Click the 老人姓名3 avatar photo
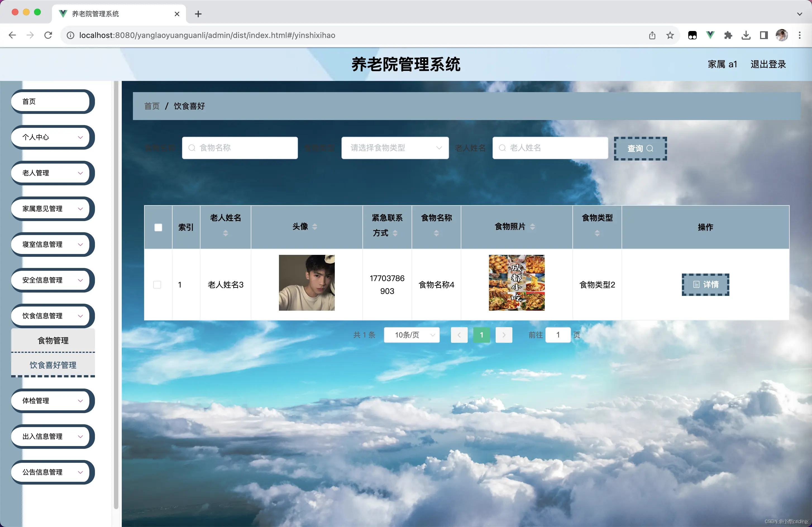The image size is (812, 527). click(x=306, y=282)
